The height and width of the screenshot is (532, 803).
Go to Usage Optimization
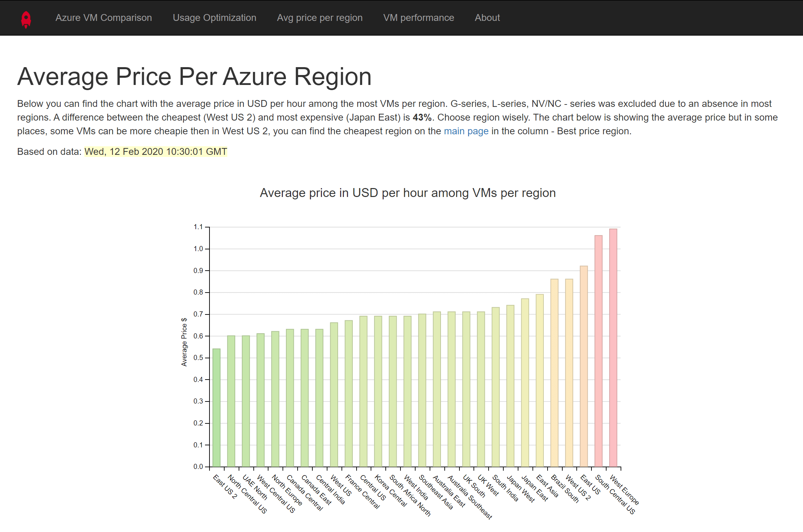(214, 17)
